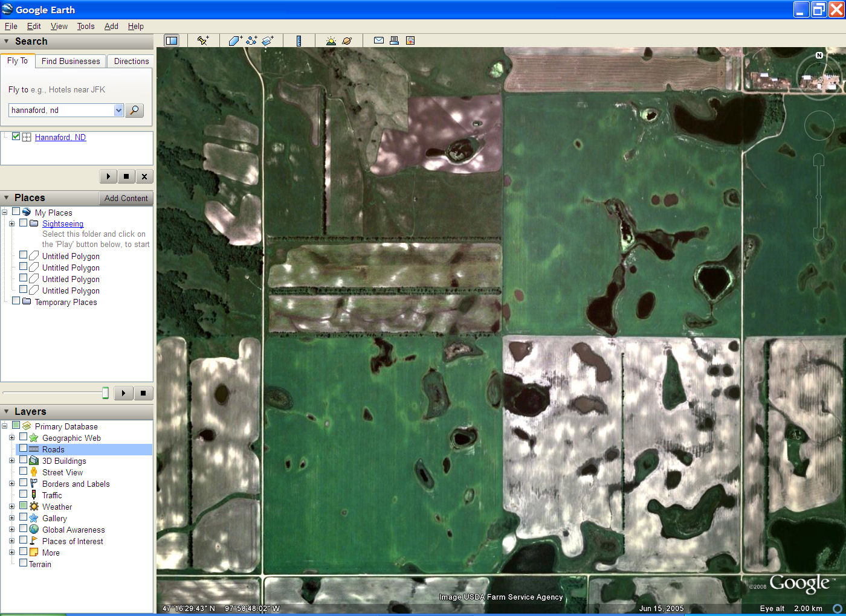Enable the Terrain layer checkbox
The height and width of the screenshot is (616, 846).
(x=23, y=563)
